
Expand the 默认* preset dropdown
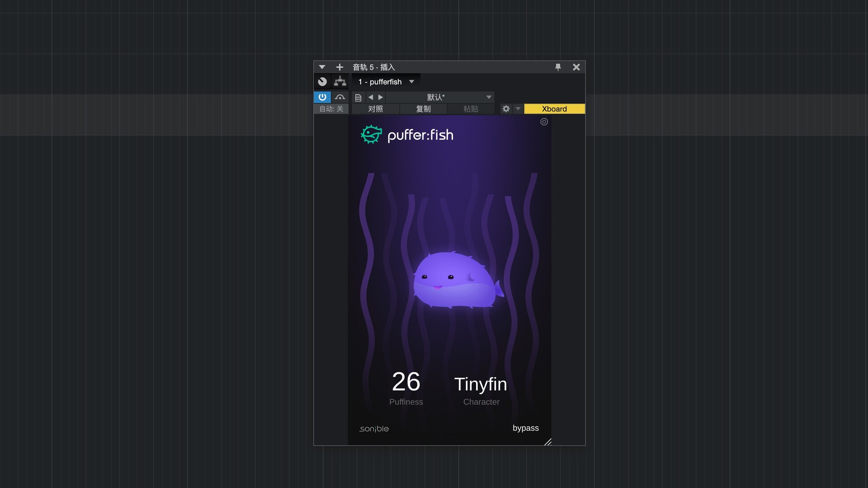click(488, 97)
